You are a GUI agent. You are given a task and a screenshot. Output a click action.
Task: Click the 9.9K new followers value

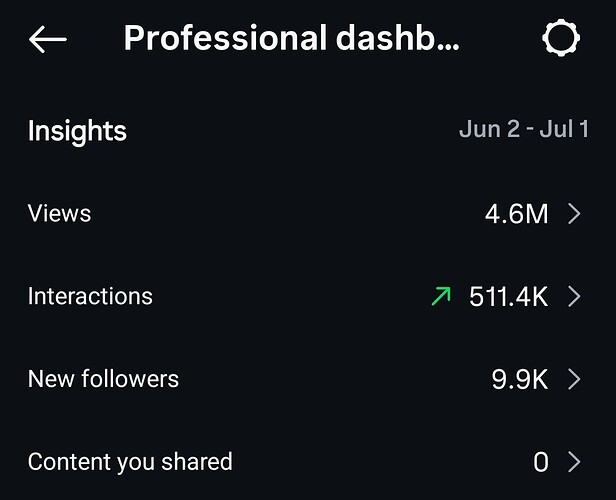(520, 380)
